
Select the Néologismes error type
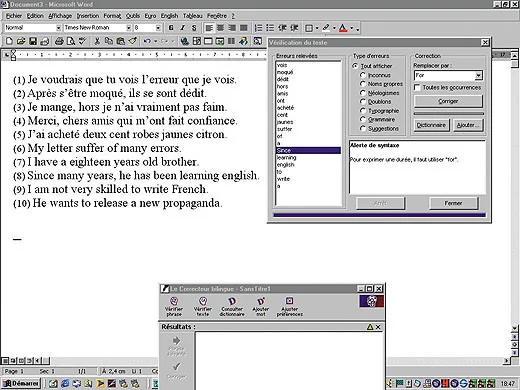point(363,93)
